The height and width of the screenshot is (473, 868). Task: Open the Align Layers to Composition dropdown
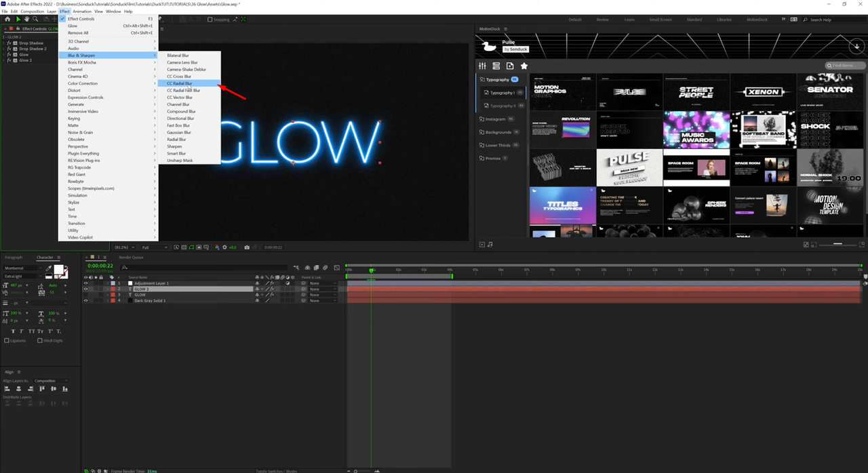pos(51,381)
